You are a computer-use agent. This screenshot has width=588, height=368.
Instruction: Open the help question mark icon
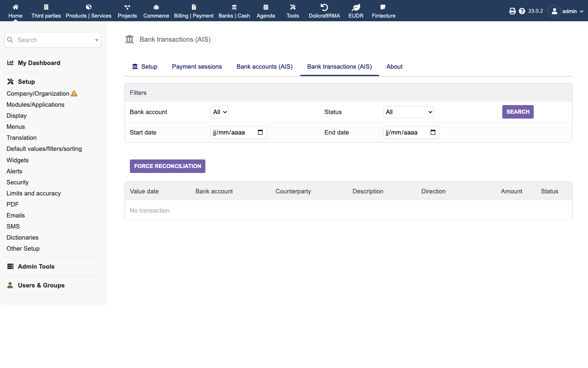[522, 11]
